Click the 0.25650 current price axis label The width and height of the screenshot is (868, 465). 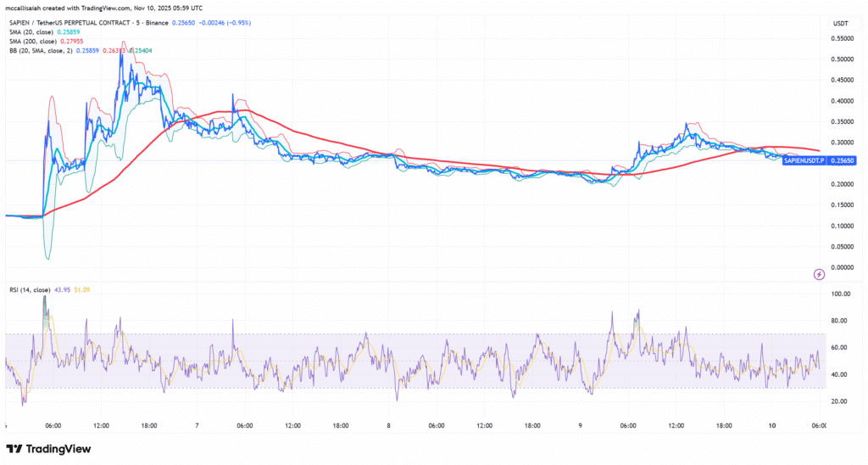click(x=842, y=160)
